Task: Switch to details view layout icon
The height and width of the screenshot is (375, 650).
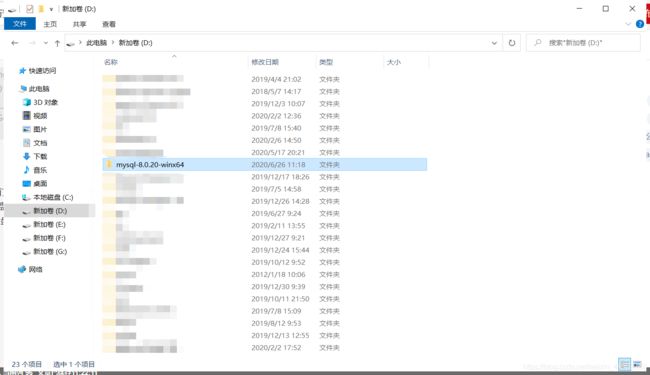Action: click(x=624, y=364)
